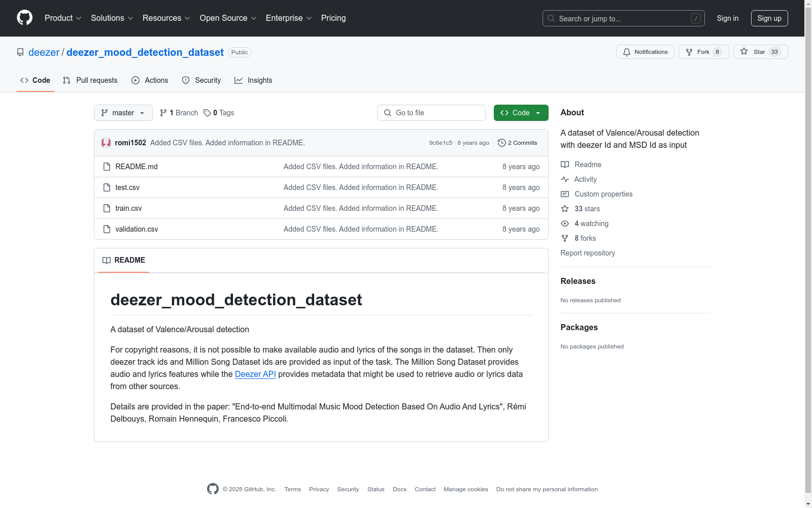Click the repository icon beside deezer
This screenshot has height=508, width=812.
20,52
